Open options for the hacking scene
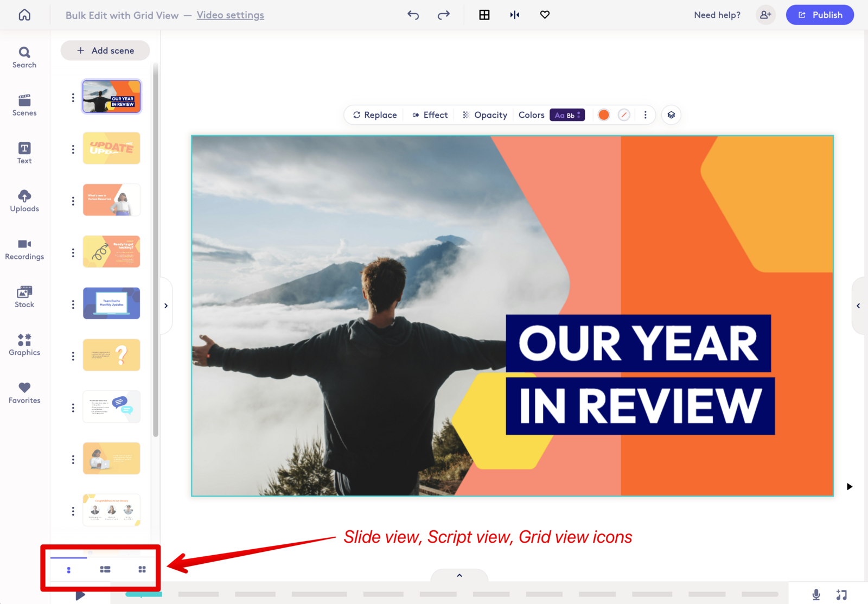Viewport: 868px width, 604px height. [73, 253]
